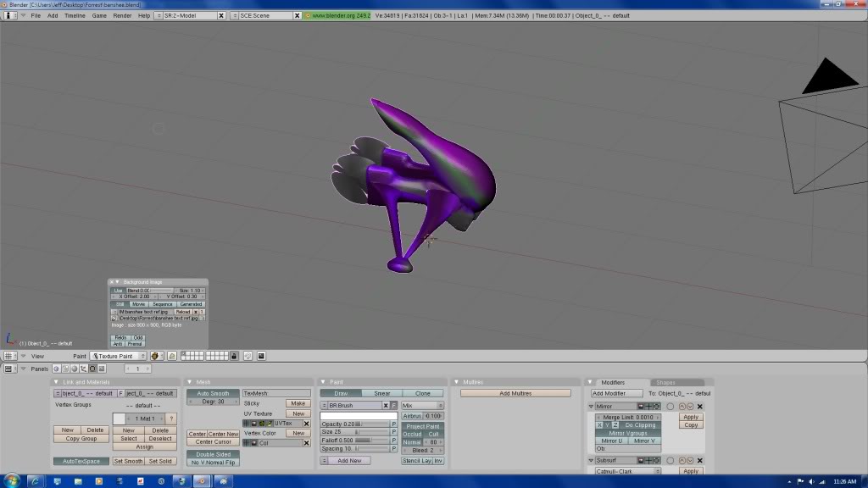The width and height of the screenshot is (868, 488).
Task: Collapse the Multires panel triangle
Action: click(x=456, y=382)
